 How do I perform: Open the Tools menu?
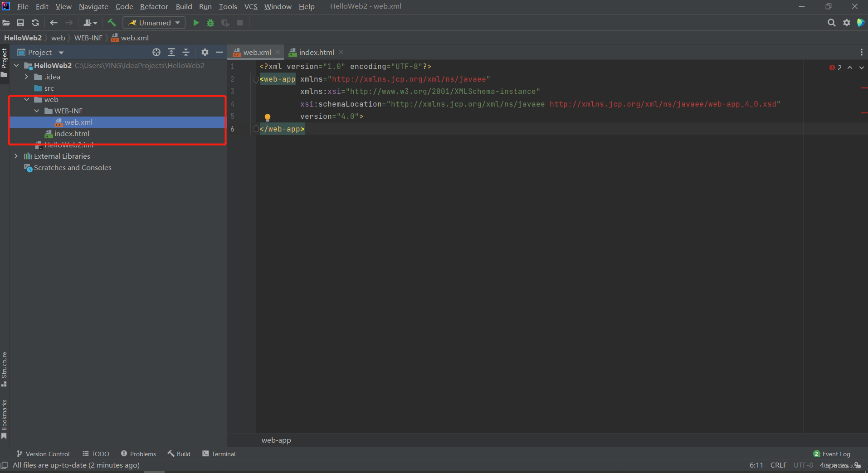click(x=228, y=6)
